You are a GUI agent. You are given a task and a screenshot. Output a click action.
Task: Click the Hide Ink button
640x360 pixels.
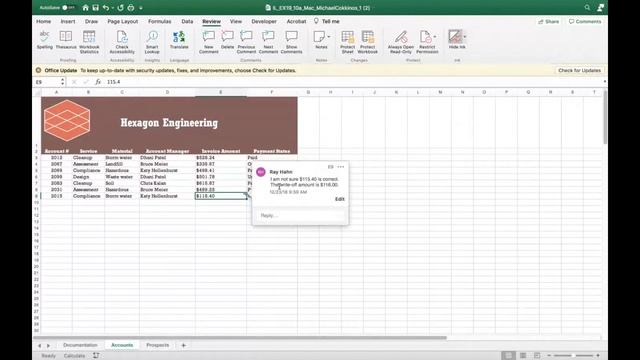point(454,37)
